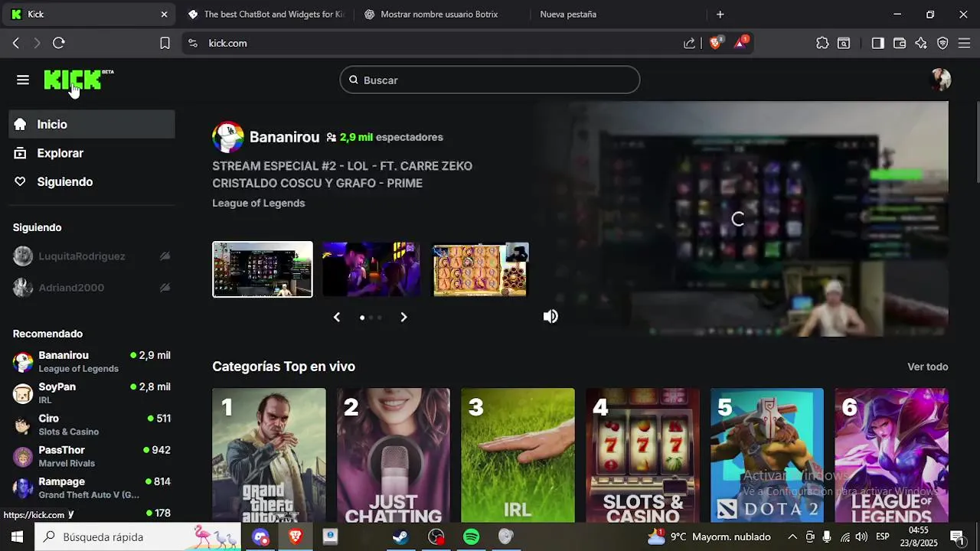
Task: Click the search magnifier icon in Buscar
Action: click(x=354, y=80)
